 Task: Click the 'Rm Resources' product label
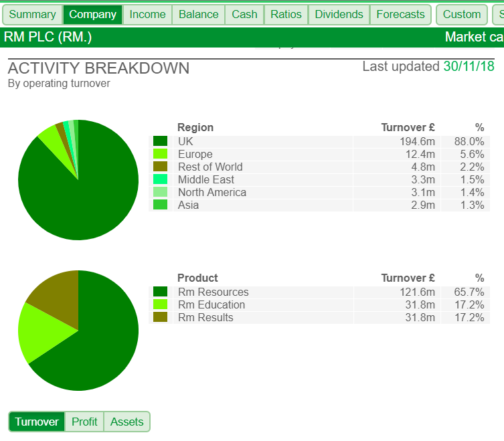point(214,292)
